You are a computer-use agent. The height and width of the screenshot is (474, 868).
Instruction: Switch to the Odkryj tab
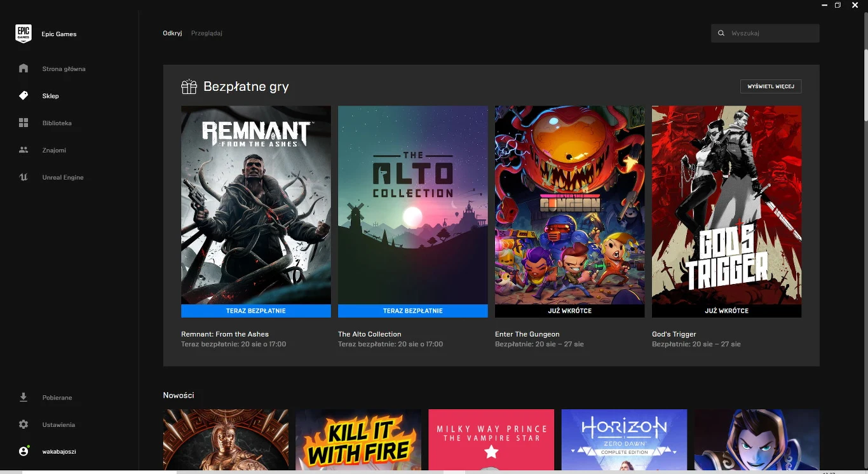coord(172,33)
